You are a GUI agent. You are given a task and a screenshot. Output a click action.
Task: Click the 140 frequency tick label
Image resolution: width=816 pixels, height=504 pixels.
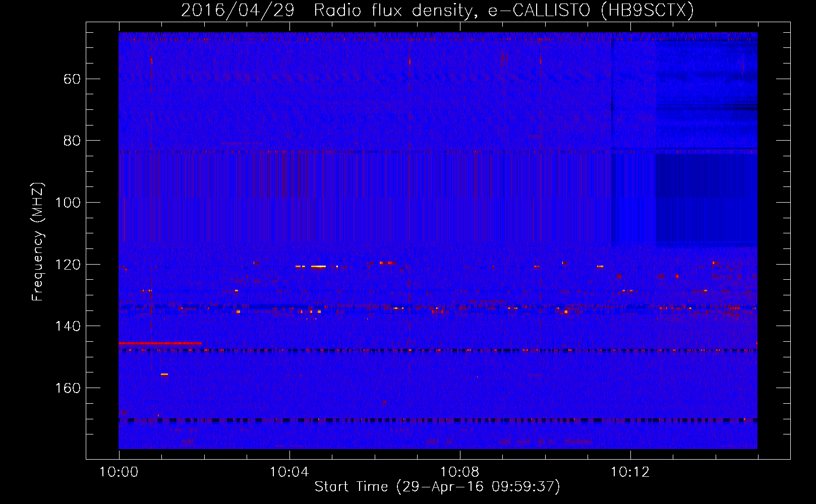click(68, 327)
